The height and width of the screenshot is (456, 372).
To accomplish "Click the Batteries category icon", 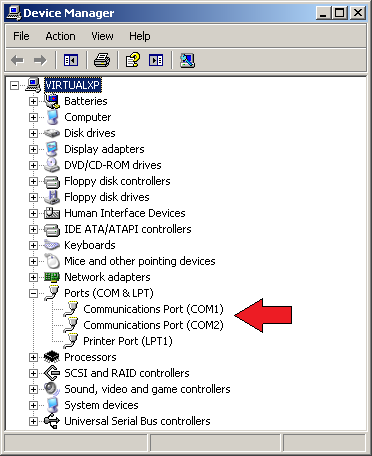I will (x=52, y=101).
